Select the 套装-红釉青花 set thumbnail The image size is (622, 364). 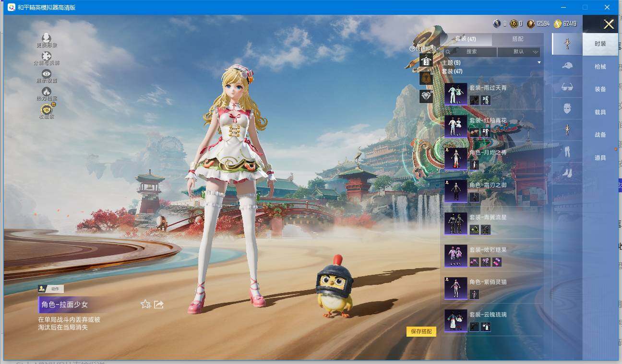click(455, 126)
